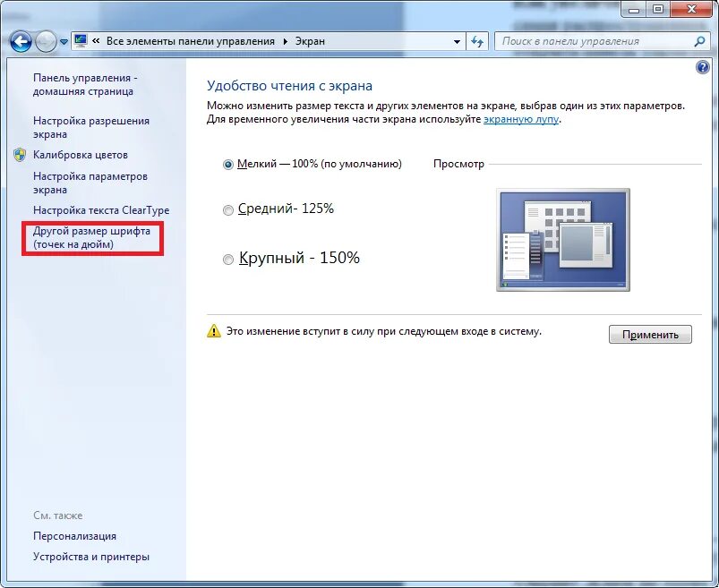Expand the arrow before Экран breadcrumb
The width and height of the screenshot is (719, 588).
286,41
